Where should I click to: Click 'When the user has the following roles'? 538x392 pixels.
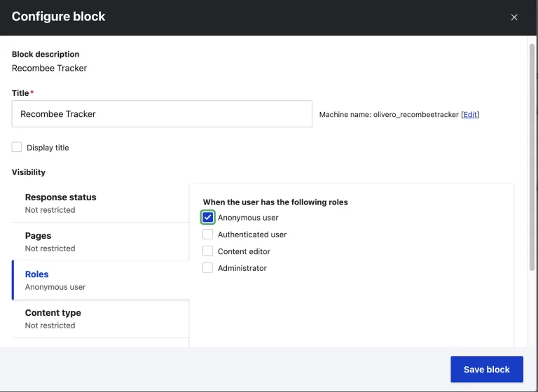tap(275, 202)
